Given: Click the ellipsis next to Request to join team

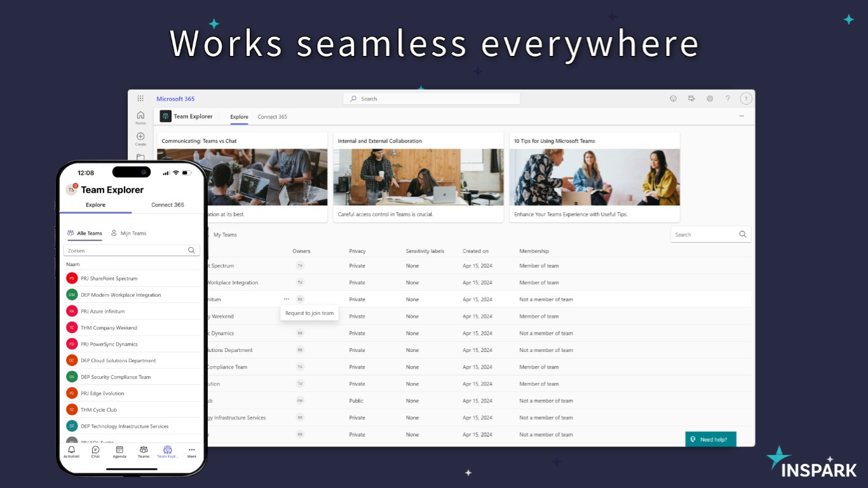Looking at the screenshot, I should (287, 299).
